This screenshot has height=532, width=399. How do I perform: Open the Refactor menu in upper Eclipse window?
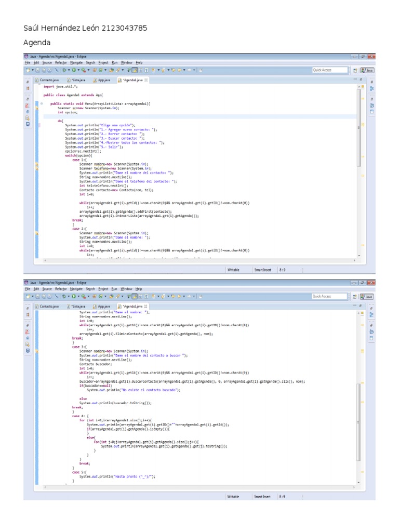click(x=61, y=62)
